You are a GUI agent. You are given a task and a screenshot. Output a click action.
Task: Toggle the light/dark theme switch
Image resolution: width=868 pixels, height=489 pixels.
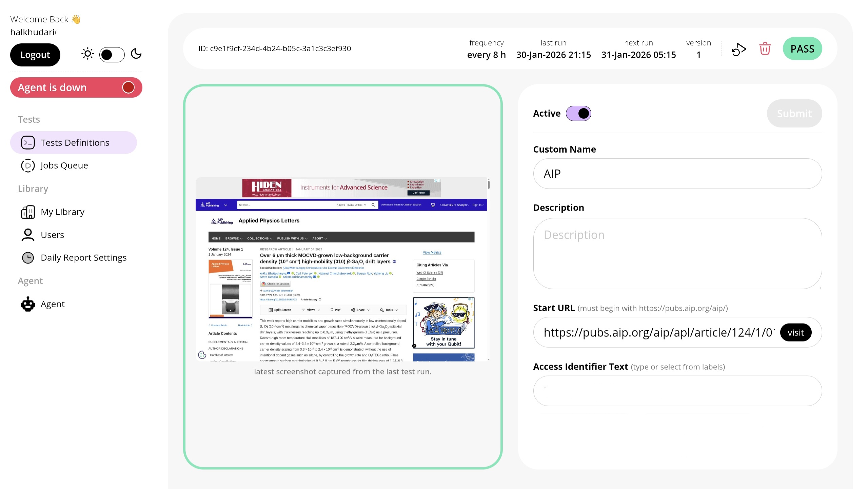[112, 55]
